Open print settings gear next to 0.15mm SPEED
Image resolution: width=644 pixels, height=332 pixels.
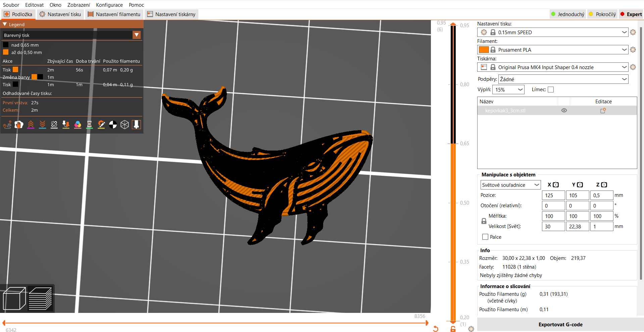[633, 32]
